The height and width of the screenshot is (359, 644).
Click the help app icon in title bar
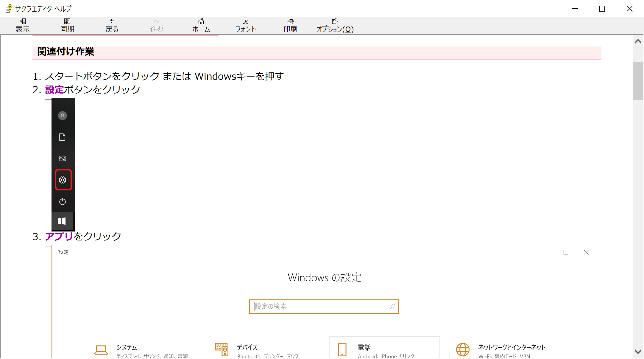(9, 9)
